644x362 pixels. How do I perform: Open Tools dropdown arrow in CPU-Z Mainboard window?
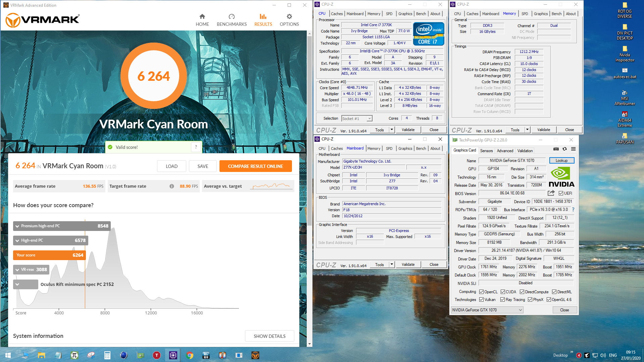coord(391,264)
